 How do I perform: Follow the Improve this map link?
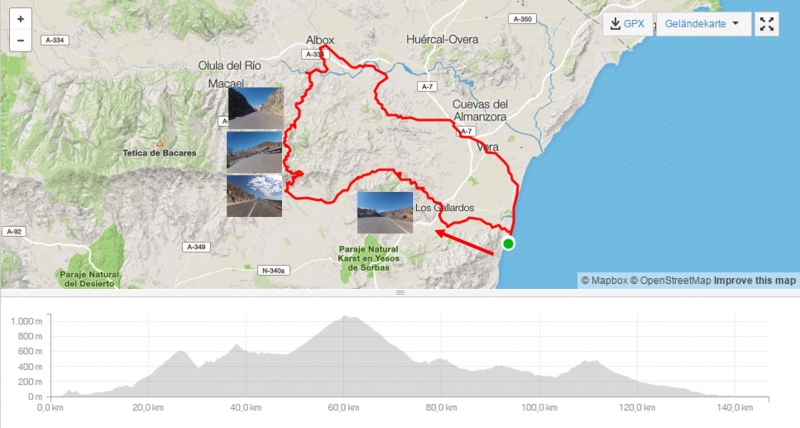click(755, 281)
